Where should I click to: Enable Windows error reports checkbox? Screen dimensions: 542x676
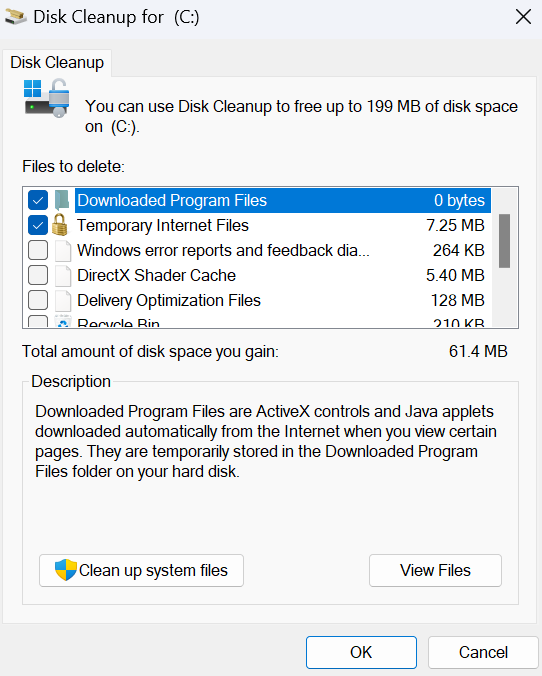tap(38, 250)
